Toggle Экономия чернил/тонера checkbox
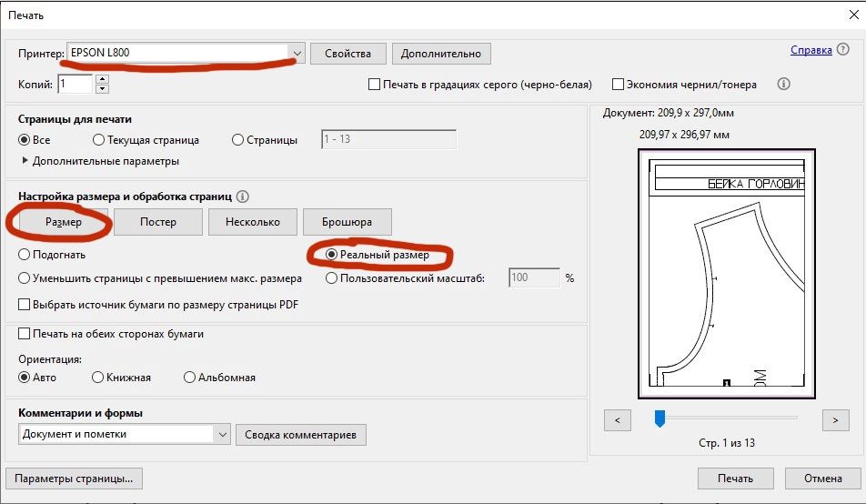Viewport: 866px width, 504px height. 618,85
